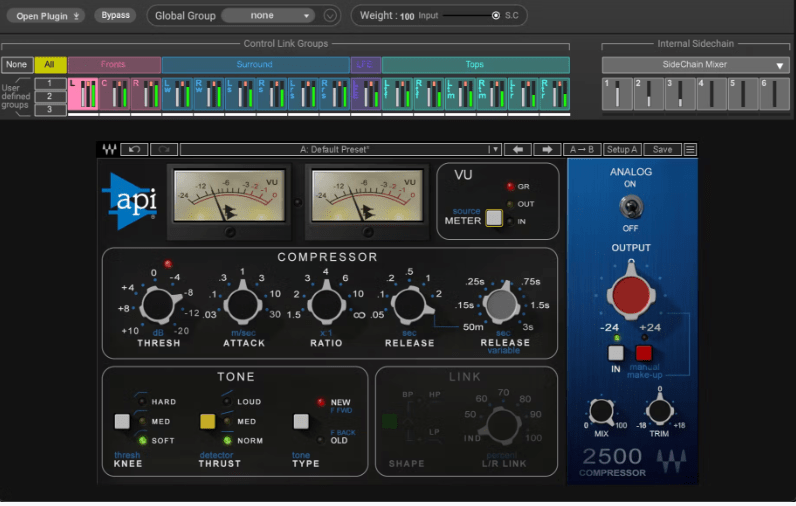The height and width of the screenshot is (506, 796).
Task: Click the A→B copy button
Action: pyautogui.click(x=582, y=149)
